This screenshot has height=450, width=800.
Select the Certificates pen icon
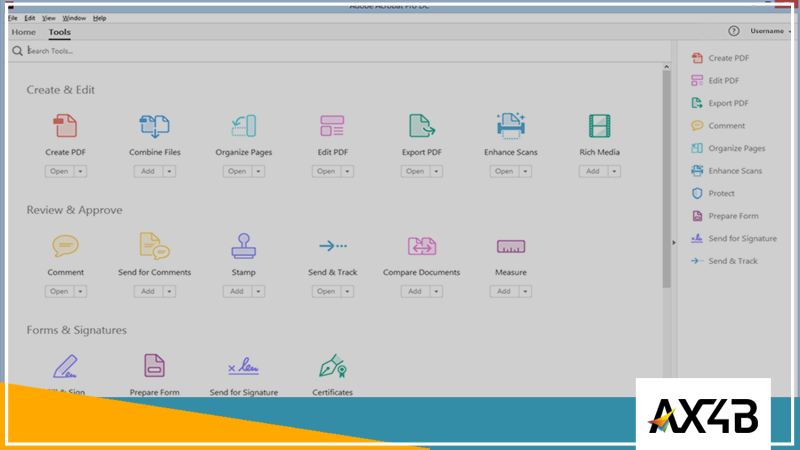(x=333, y=366)
